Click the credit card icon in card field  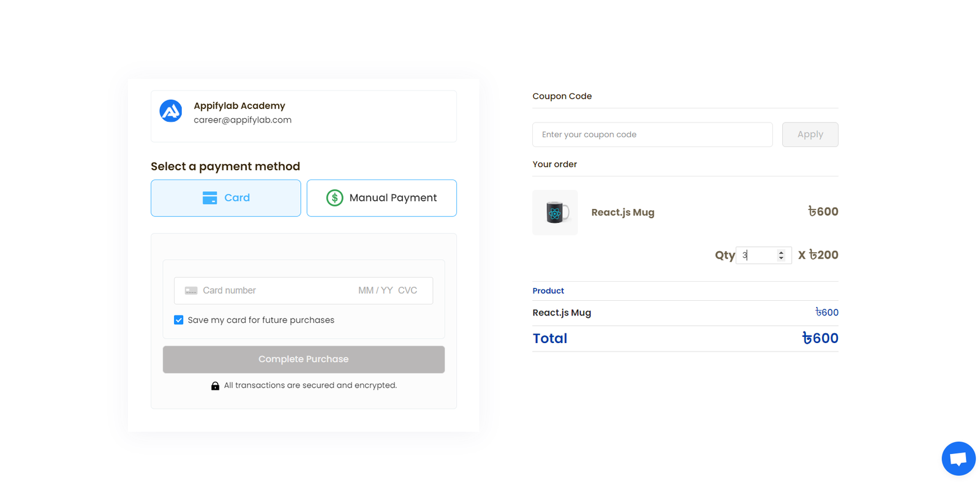pos(191,290)
